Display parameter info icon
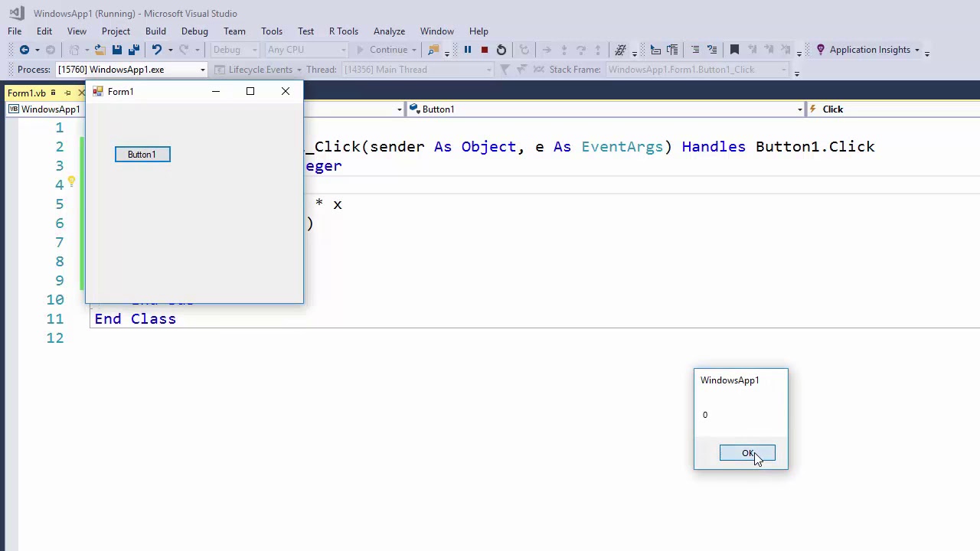This screenshot has height=551, width=980. point(671,50)
